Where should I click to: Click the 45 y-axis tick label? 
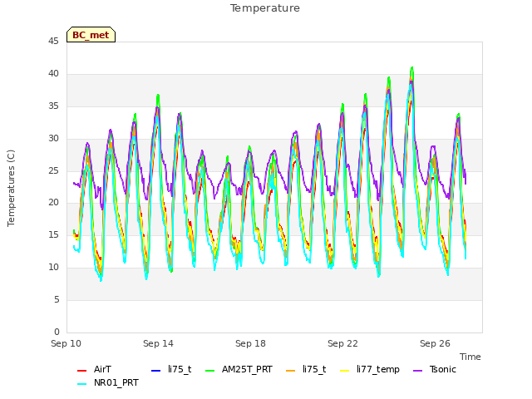point(53,42)
